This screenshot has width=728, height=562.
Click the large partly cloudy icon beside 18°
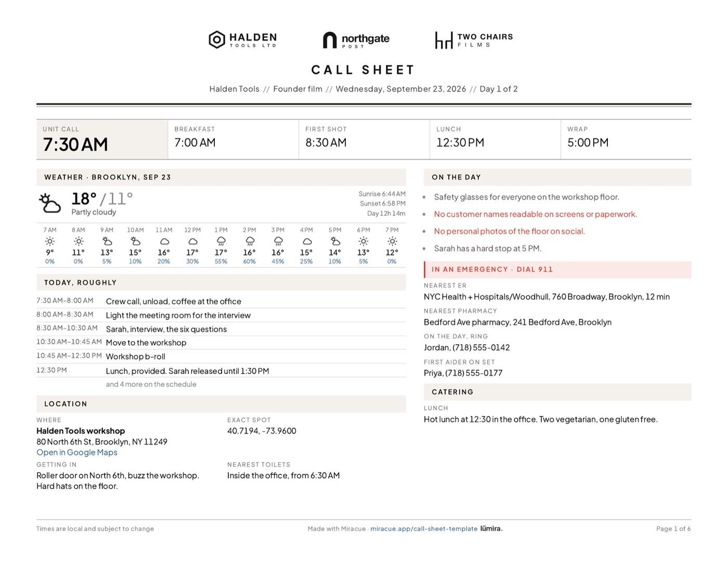point(50,203)
